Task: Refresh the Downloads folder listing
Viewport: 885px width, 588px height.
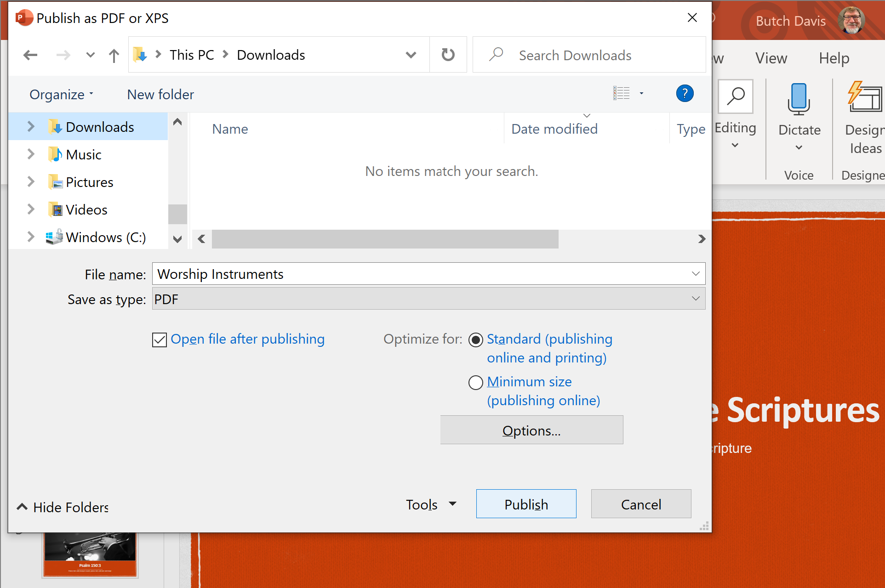Action: (x=448, y=55)
